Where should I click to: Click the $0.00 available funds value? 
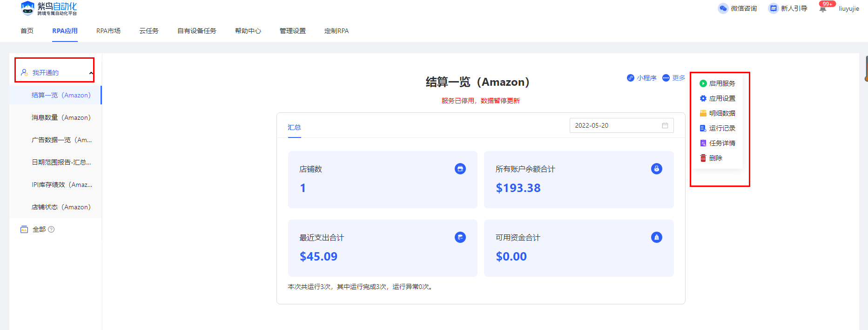(x=511, y=256)
